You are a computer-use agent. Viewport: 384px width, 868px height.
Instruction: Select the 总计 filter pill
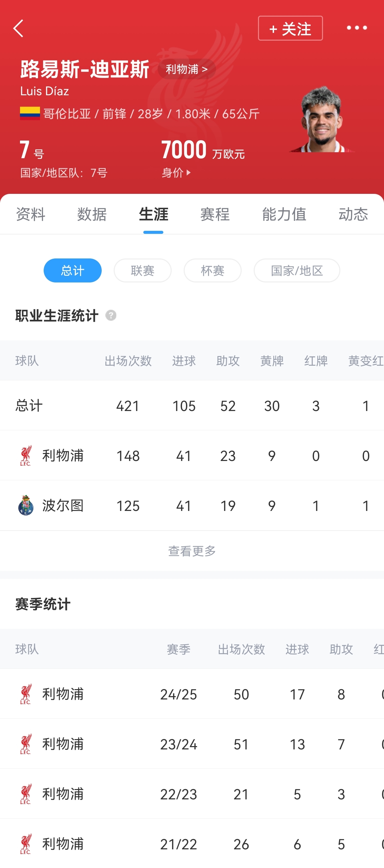coord(72,270)
